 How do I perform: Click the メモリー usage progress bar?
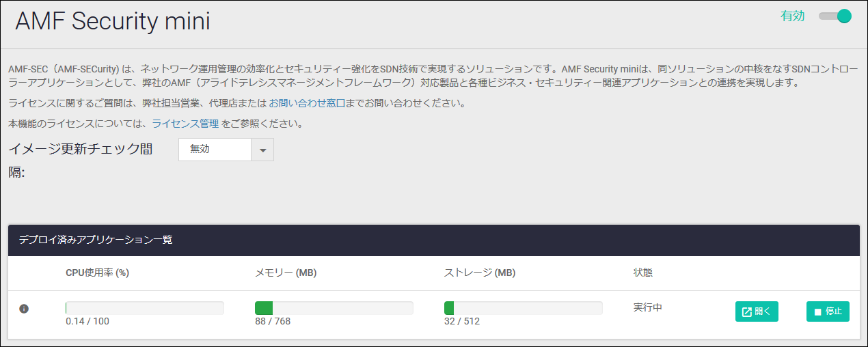(334, 308)
